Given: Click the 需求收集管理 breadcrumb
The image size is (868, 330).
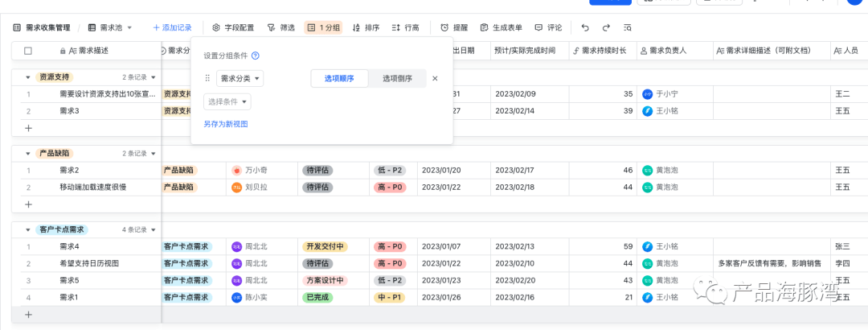Looking at the screenshot, I should (48, 27).
